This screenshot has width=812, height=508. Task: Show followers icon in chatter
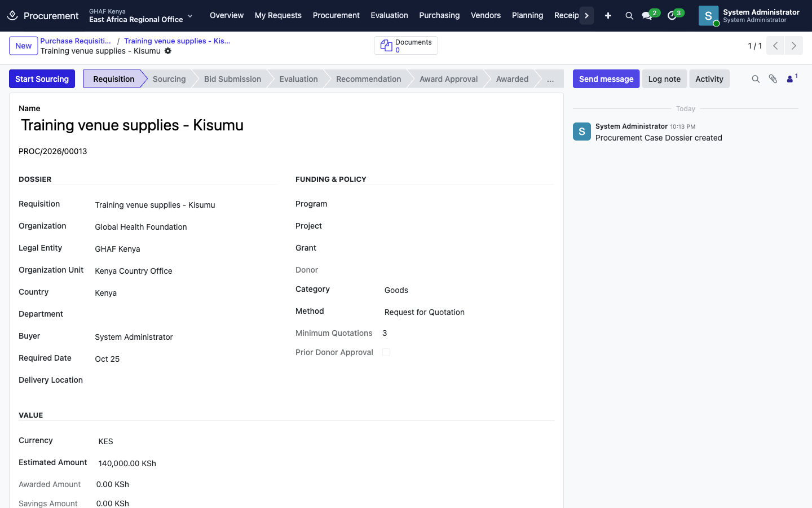[792, 78]
